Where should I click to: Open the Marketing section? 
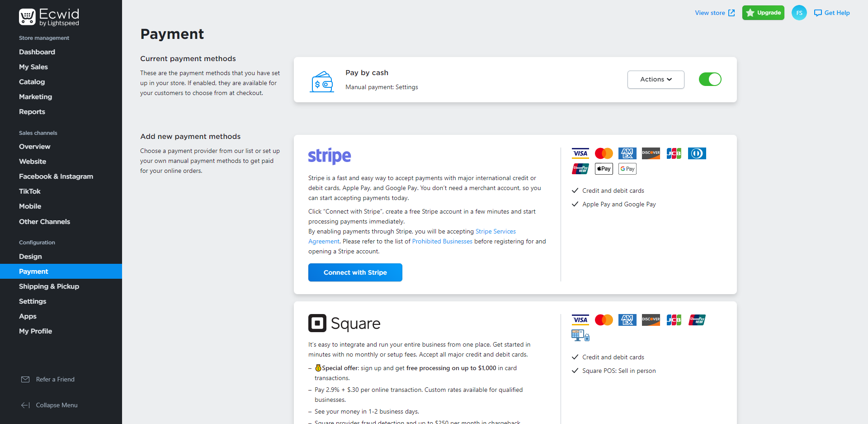click(35, 97)
